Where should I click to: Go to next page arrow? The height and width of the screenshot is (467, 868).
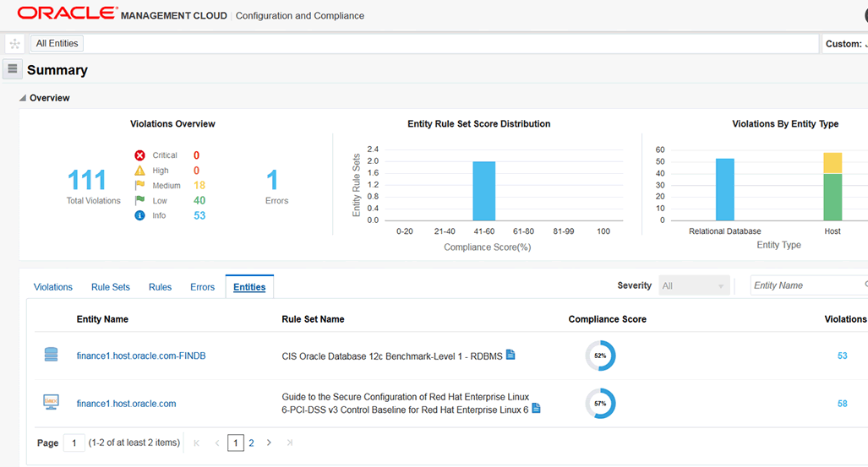point(269,443)
